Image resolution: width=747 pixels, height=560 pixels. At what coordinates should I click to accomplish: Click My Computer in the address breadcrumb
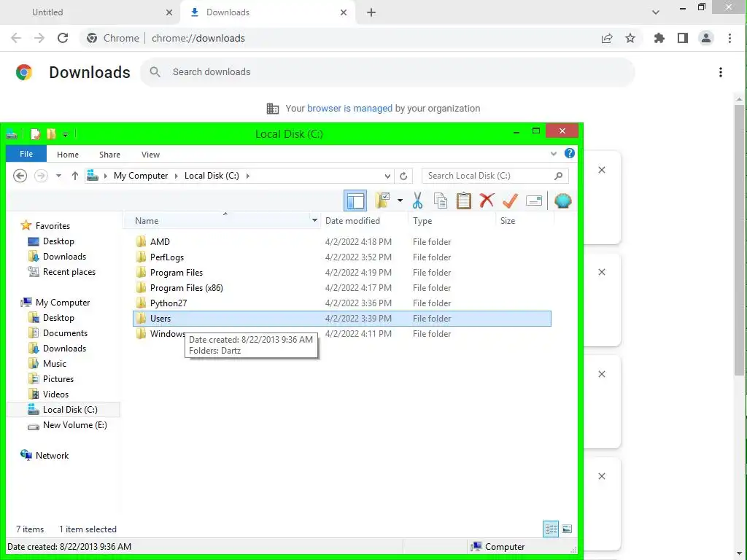pyautogui.click(x=141, y=176)
